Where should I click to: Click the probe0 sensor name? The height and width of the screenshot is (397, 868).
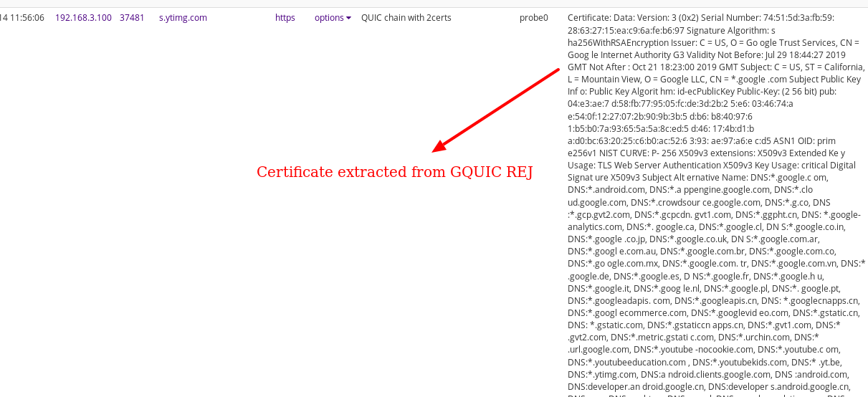pos(533,18)
